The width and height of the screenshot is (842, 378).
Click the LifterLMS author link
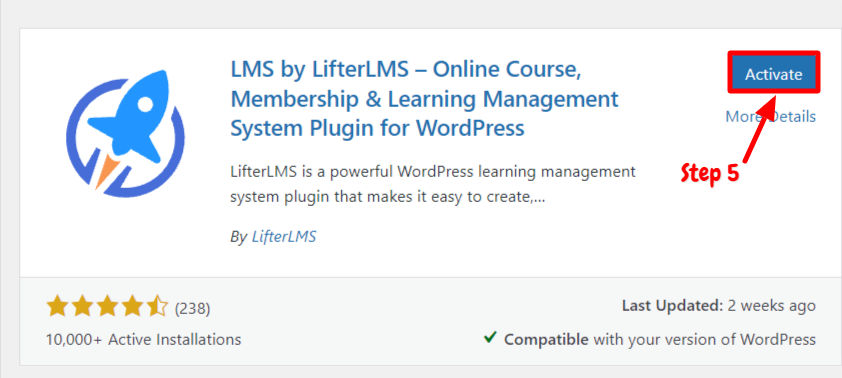point(284,237)
